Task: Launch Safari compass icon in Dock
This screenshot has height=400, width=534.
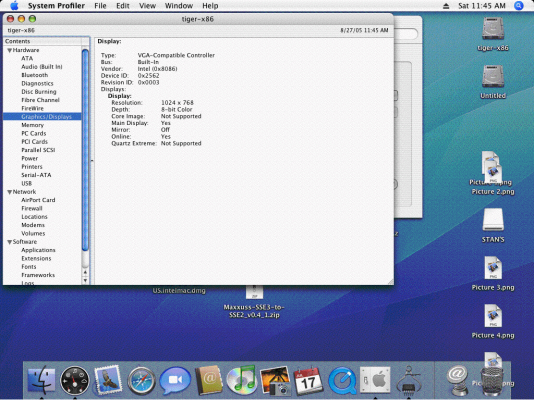Action: tap(141, 381)
